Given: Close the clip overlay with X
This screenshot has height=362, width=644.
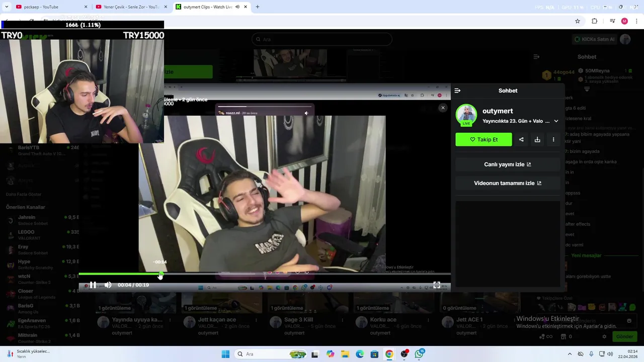Looking at the screenshot, I should point(443,108).
